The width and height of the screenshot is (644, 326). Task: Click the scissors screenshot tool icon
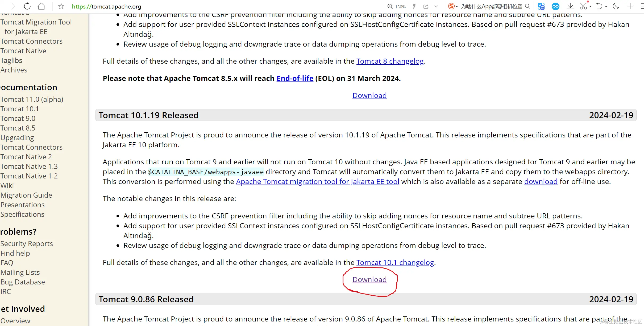583,6
